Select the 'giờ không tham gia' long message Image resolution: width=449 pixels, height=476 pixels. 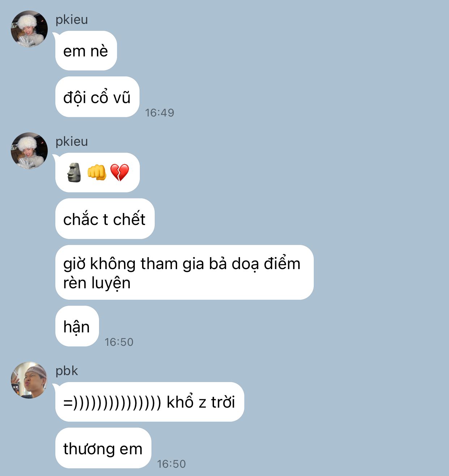point(184,273)
